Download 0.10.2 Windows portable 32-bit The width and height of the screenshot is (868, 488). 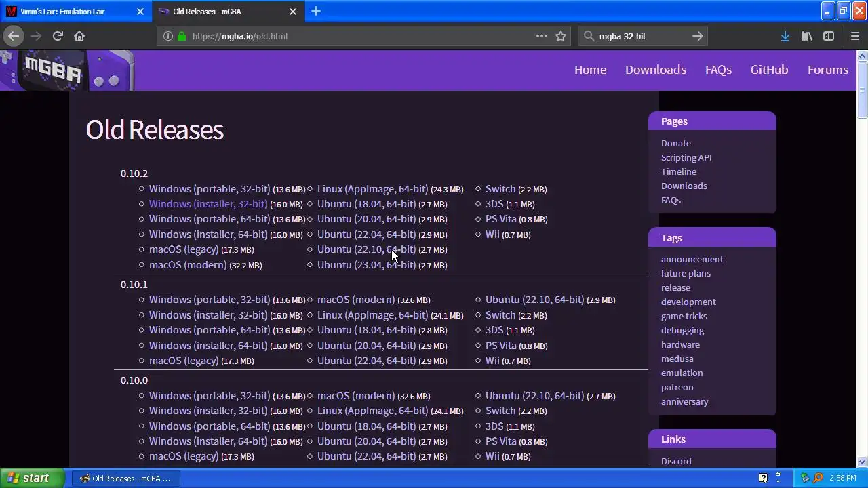tap(209, 189)
